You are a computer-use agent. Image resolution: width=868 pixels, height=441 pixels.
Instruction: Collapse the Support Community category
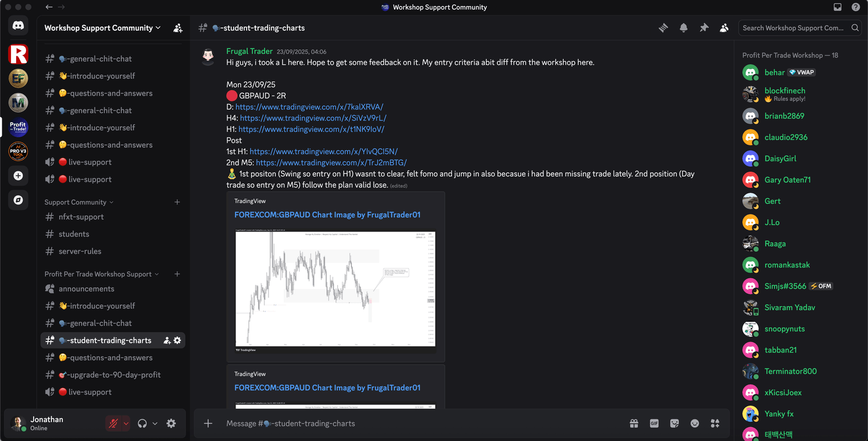(x=79, y=202)
